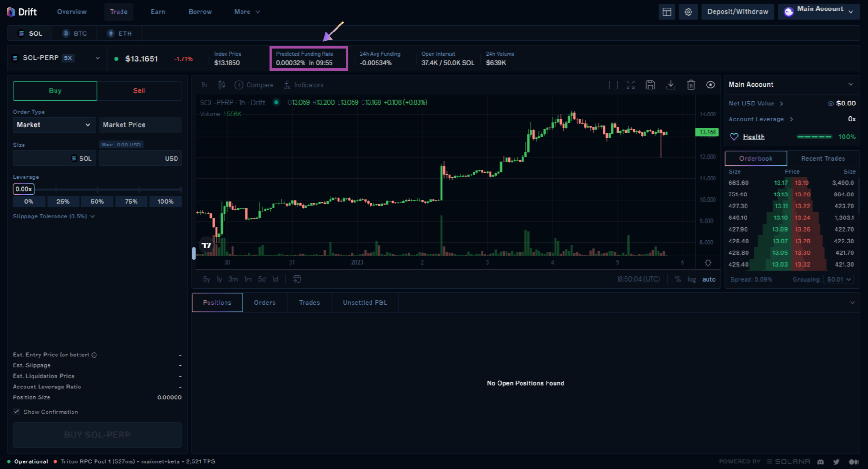Viewport: 868px width, 469px height.
Task: Open settings gear icon in top bar
Action: coord(688,12)
